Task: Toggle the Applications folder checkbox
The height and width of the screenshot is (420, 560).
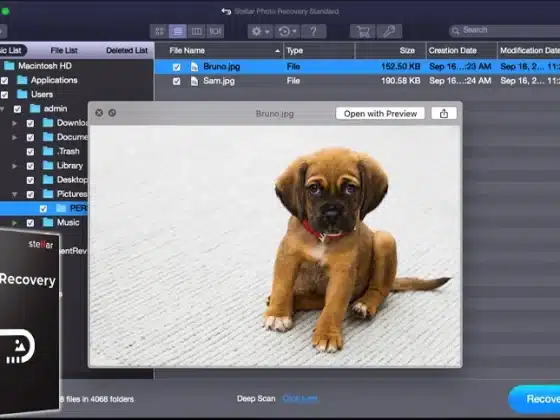Action: point(4,81)
